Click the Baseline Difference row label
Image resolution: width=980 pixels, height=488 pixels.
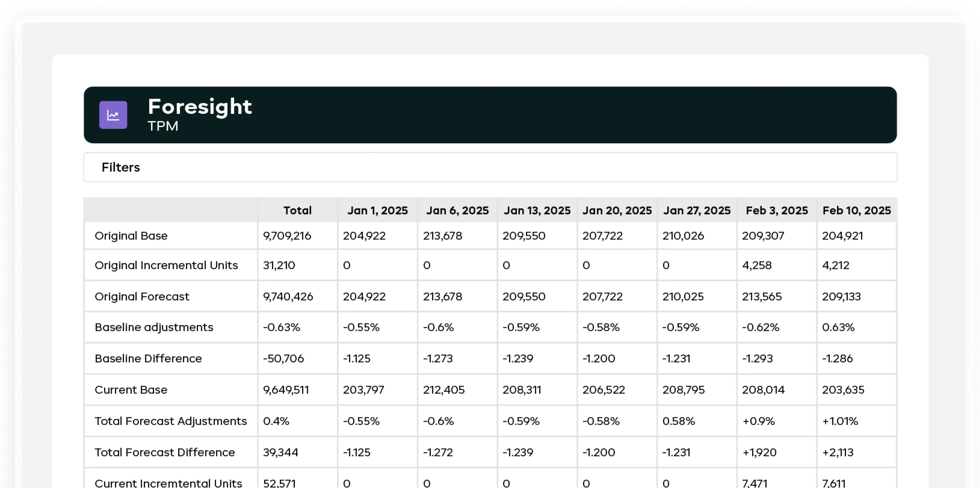[148, 358]
